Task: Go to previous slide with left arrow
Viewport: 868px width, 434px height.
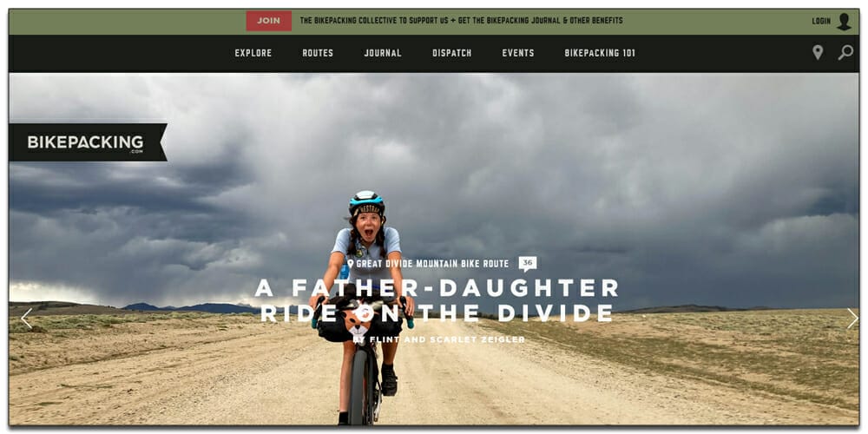Action: pos(26,319)
